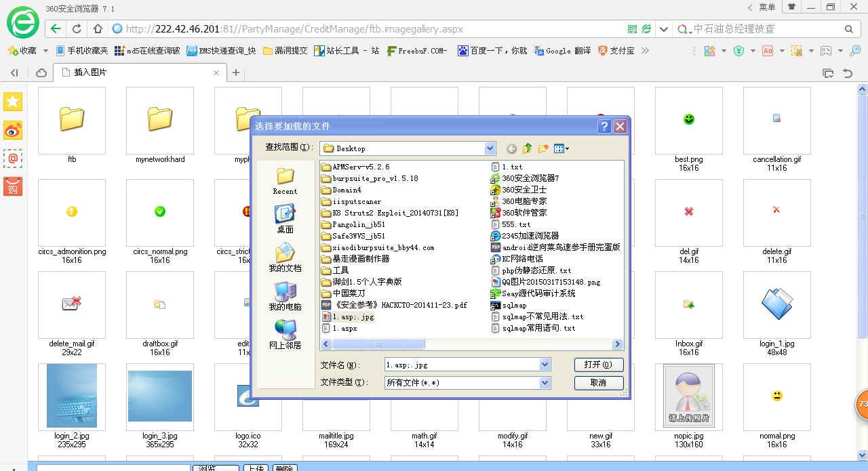Open the 手机收藏夹 bookmark
868x471 pixels.
[x=82, y=51]
